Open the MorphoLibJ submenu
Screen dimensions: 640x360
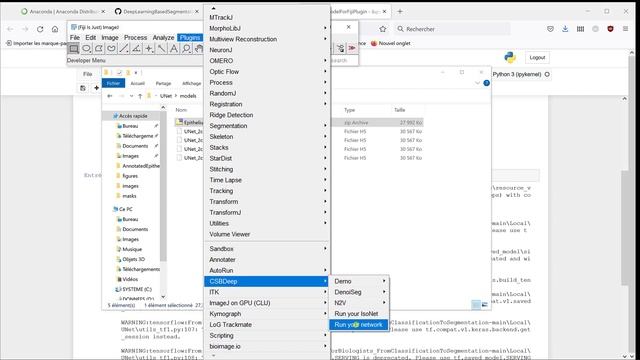coord(267,28)
